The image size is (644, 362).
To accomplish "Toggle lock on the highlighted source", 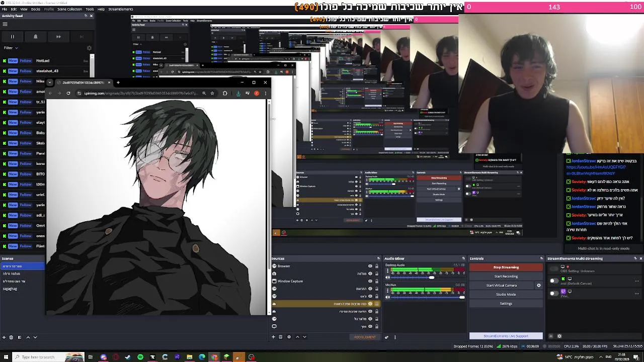I will (376, 304).
